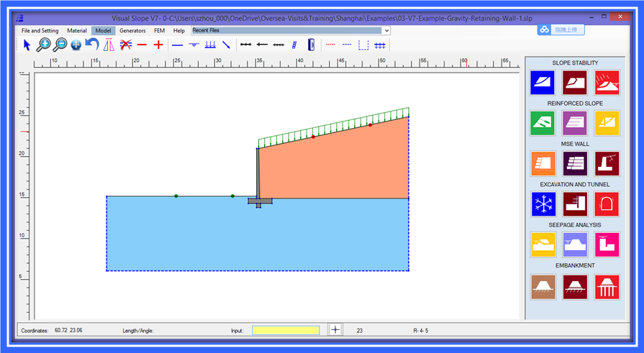Click the zoom in magnifier icon
This screenshot has width=644, height=353.
(x=43, y=45)
